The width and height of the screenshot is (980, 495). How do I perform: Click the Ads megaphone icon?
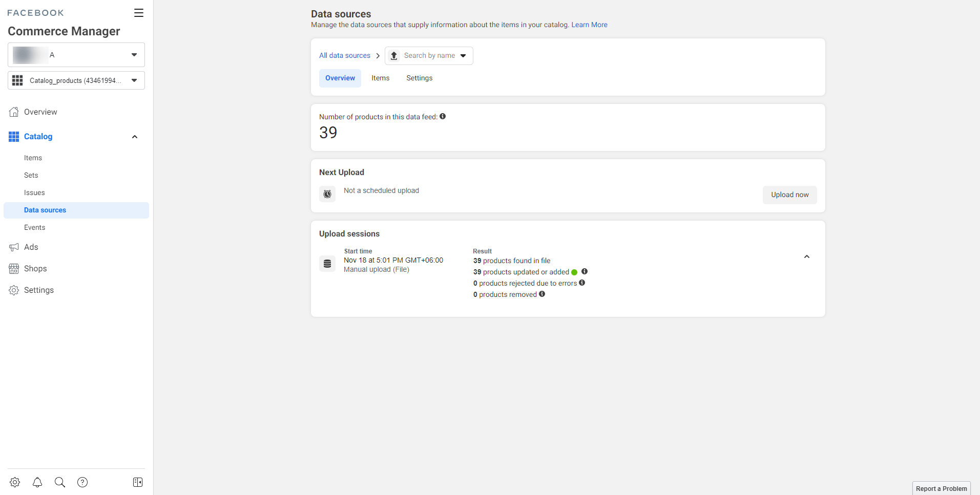click(x=14, y=247)
